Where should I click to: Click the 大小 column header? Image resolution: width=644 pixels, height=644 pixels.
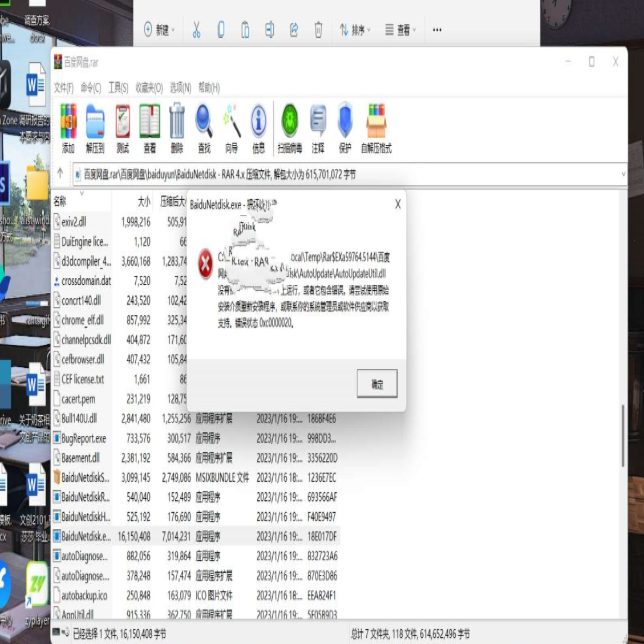pyautogui.click(x=132, y=201)
